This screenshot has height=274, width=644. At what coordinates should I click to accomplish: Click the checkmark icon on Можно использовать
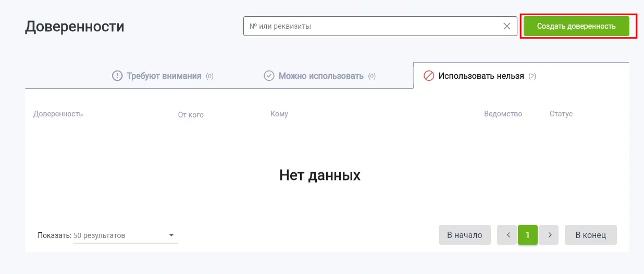pos(269,76)
